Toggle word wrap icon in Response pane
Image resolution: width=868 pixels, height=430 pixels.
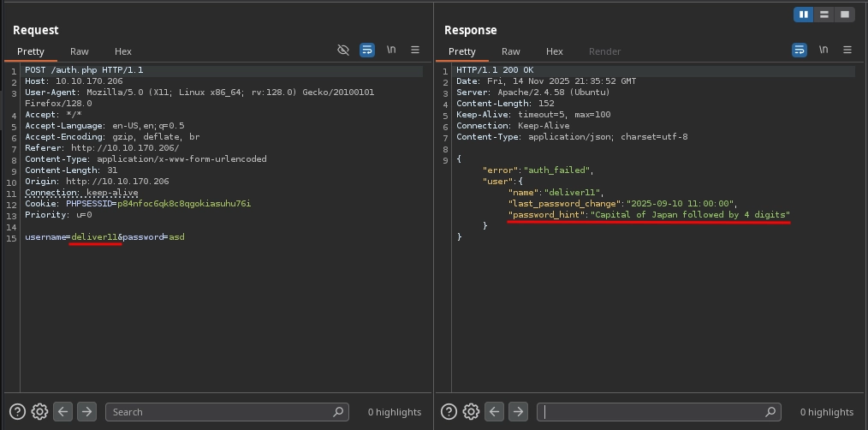[800, 50]
